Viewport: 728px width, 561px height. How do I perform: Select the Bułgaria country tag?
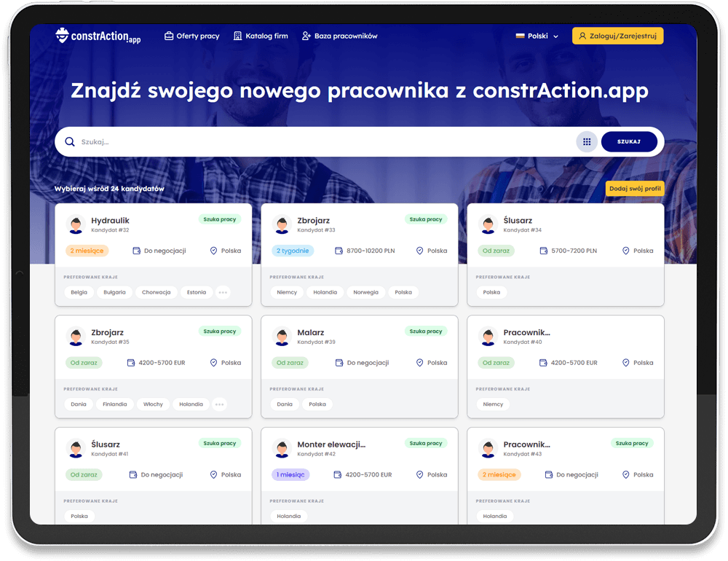115,292
